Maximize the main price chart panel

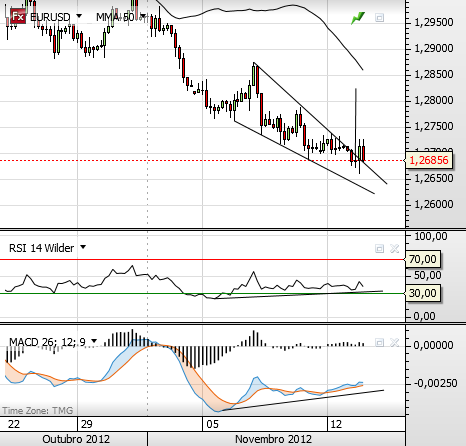[x=379, y=17]
